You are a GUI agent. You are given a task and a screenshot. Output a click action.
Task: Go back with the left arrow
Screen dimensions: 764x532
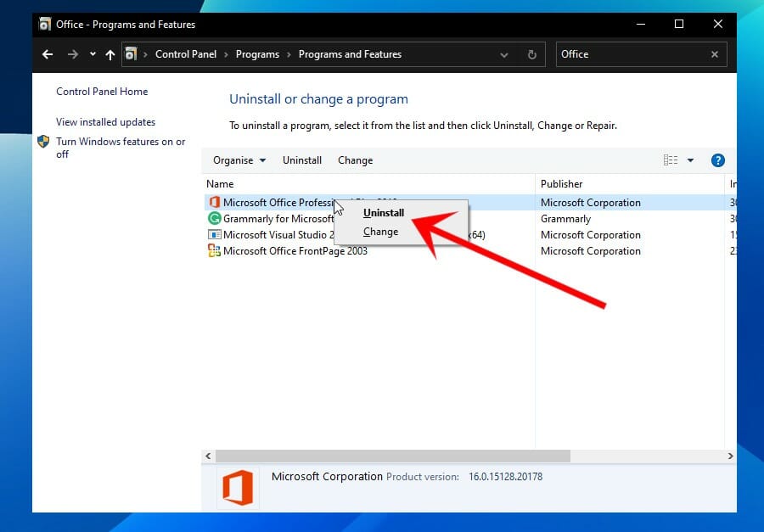pos(48,54)
